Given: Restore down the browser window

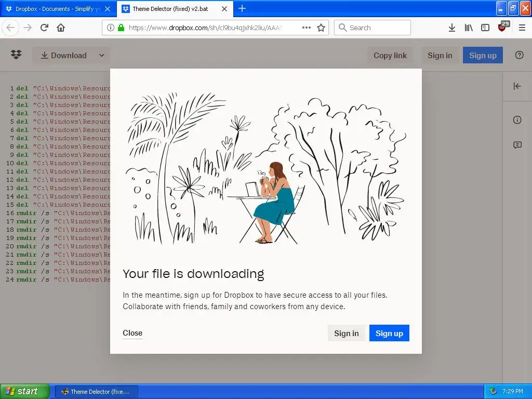Looking at the screenshot, I should pyautogui.click(x=513, y=8).
